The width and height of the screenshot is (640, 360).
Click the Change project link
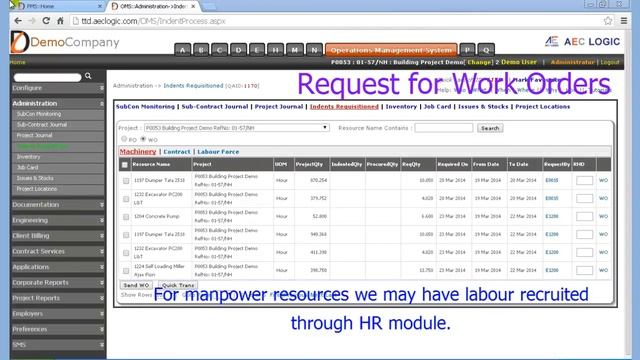pos(479,62)
